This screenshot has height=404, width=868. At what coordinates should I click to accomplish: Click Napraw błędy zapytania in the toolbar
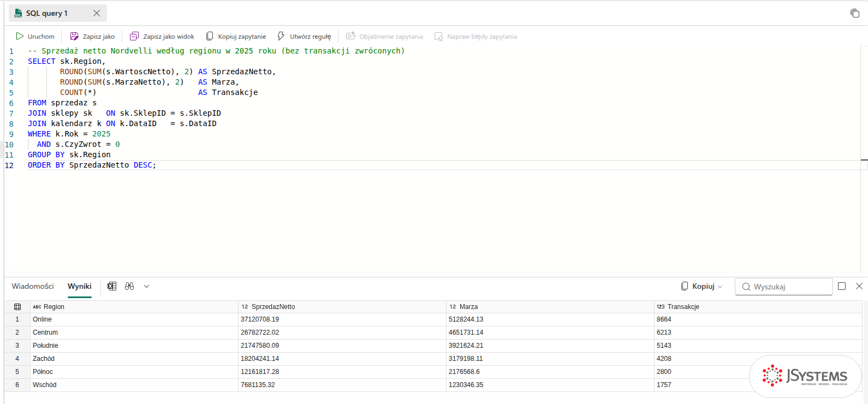(x=475, y=37)
